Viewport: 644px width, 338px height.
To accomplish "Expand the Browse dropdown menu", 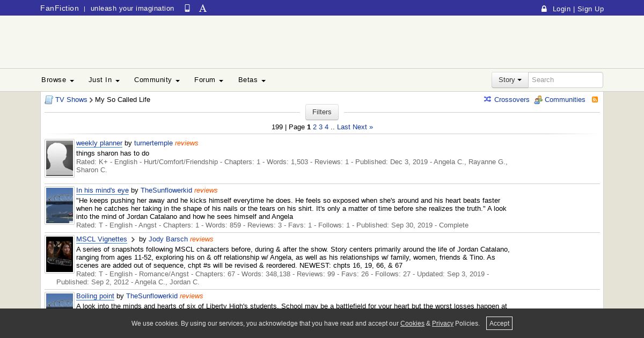I will 57,80.
